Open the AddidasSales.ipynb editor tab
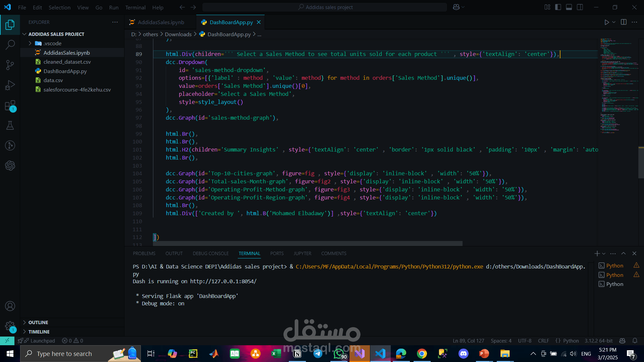The image size is (644, 362). pyautogui.click(x=161, y=22)
